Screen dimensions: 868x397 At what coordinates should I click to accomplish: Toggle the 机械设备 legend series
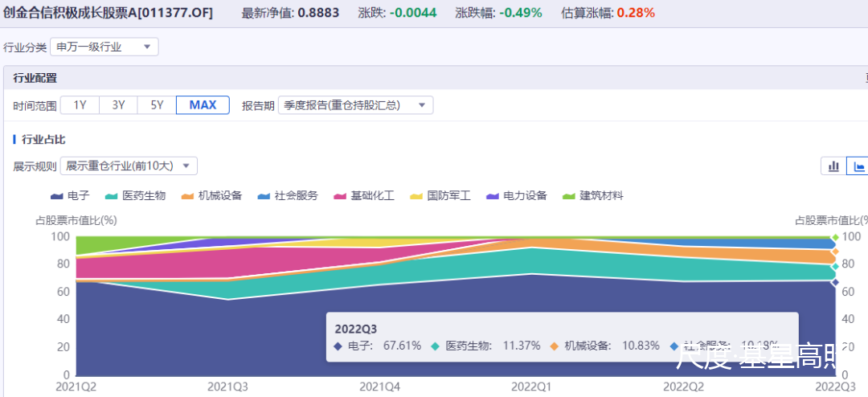click(x=212, y=195)
